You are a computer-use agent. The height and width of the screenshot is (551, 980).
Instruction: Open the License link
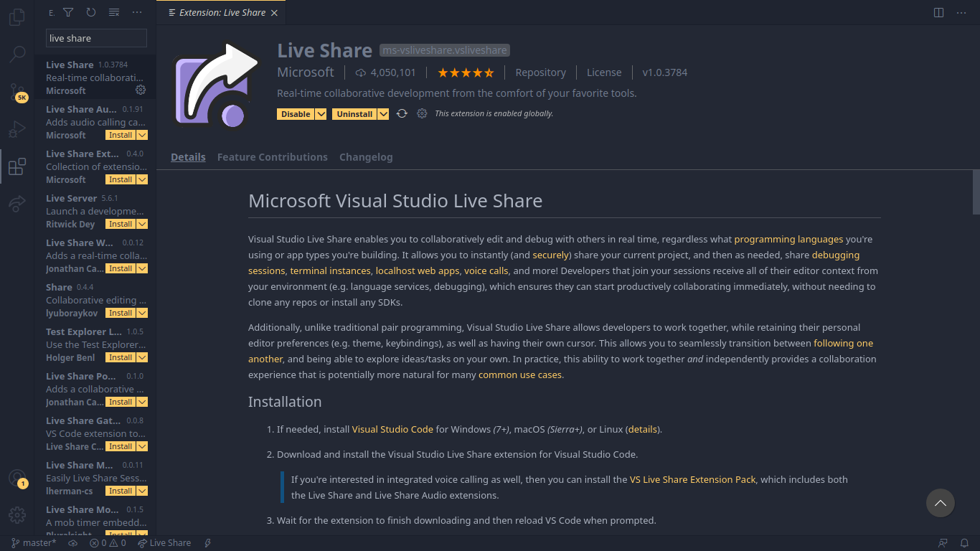click(x=604, y=72)
